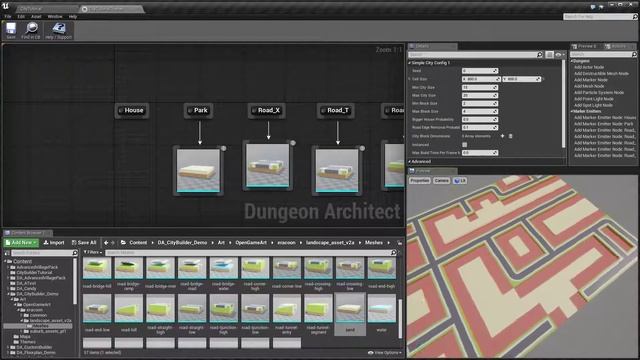Image resolution: width=640 pixels, height=360 pixels.
Task: Open the Edit menu
Action: pyautogui.click(x=21, y=17)
